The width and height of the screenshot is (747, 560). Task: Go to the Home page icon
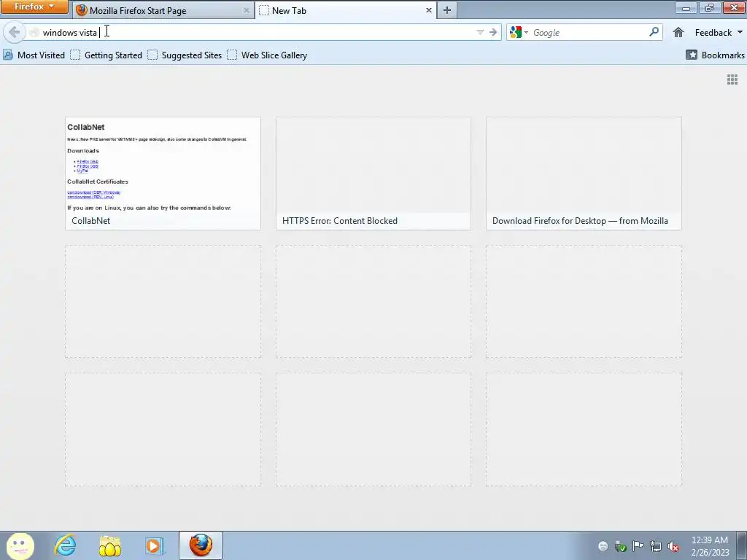click(x=678, y=32)
